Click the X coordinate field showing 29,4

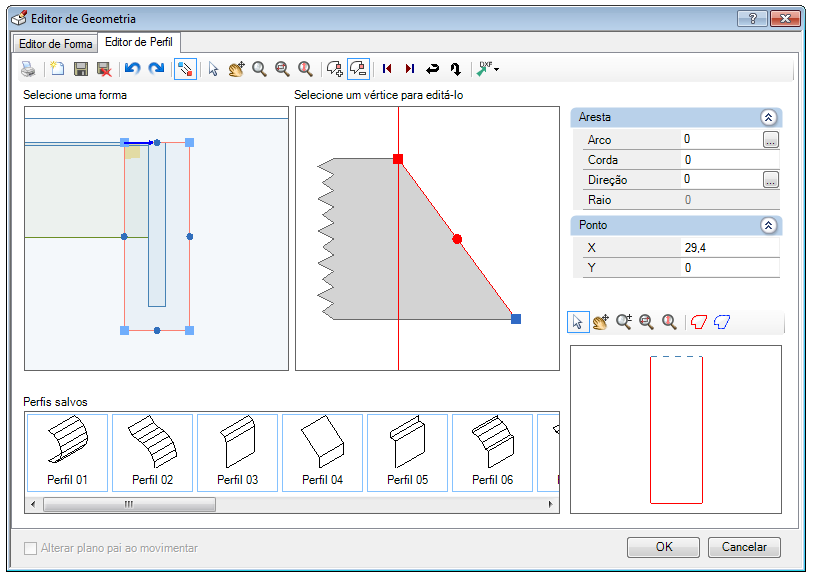[730, 248]
